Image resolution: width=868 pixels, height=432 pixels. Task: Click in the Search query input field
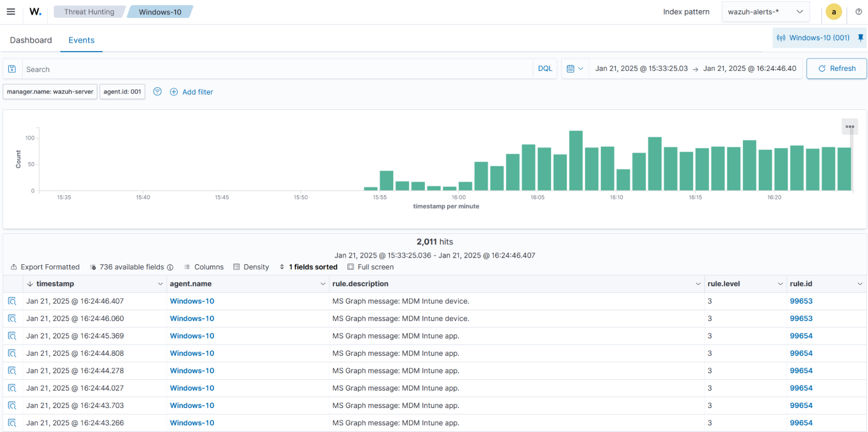pos(278,69)
